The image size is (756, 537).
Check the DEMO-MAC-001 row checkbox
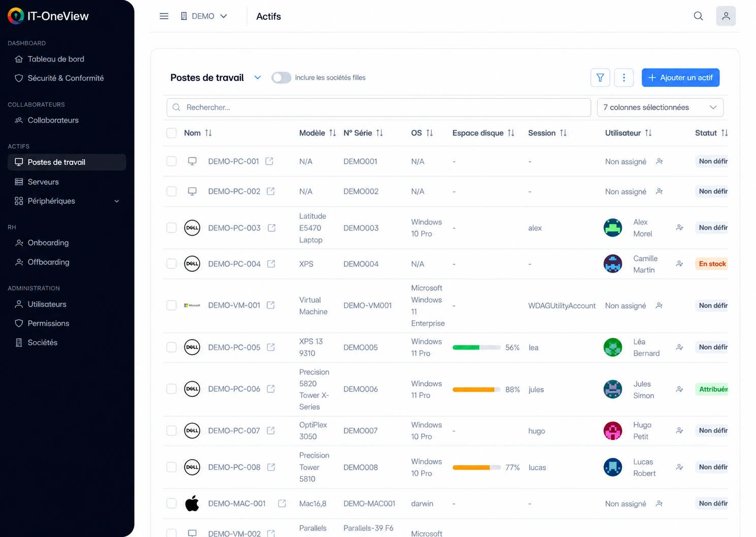[x=172, y=503]
